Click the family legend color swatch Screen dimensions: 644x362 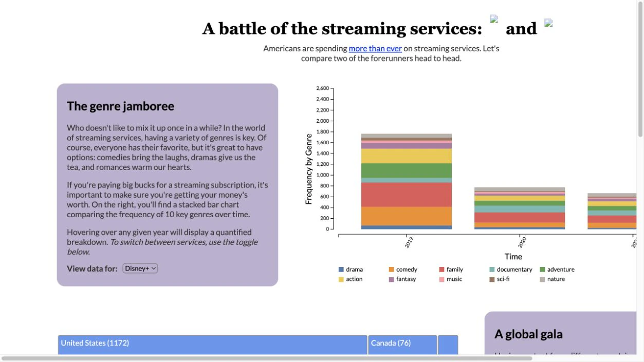442,270
